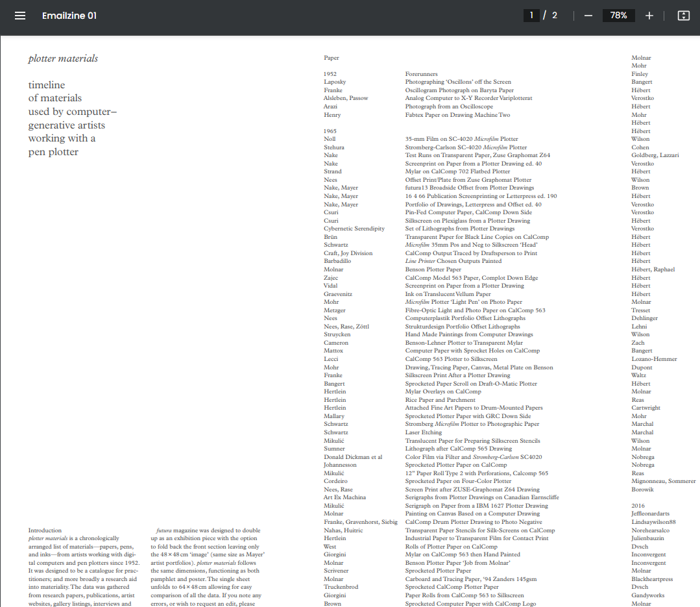Zoom in with the plus icon

click(x=649, y=16)
